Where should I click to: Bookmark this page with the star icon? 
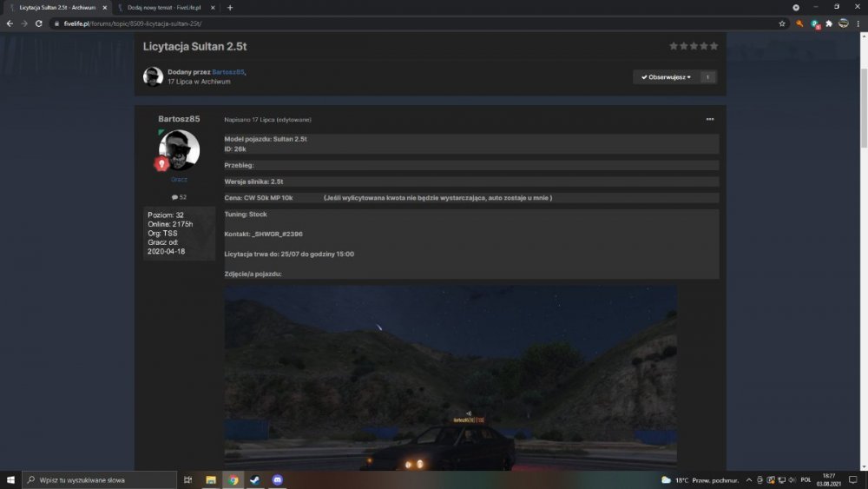(x=782, y=23)
